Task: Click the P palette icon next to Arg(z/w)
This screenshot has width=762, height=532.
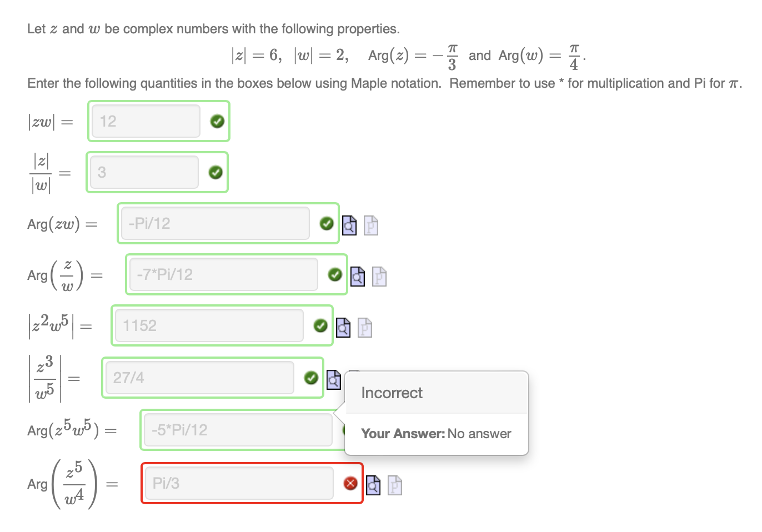Action: (379, 276)
